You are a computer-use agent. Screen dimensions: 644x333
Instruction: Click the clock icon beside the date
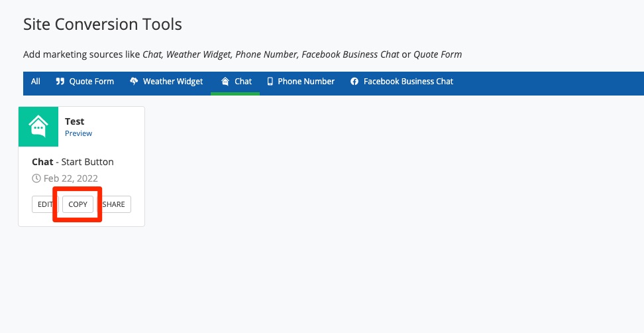click(36, 178)
